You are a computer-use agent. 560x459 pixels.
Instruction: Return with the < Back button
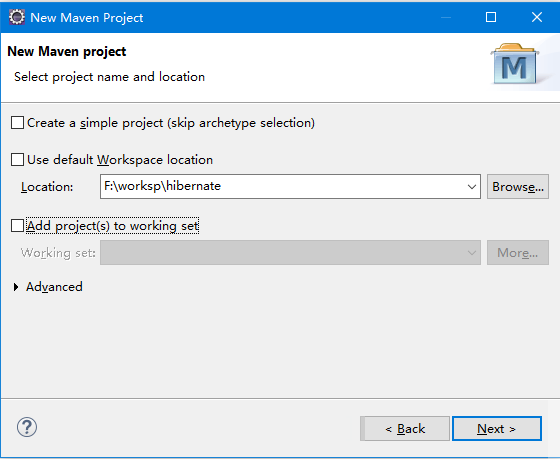(x=405, y=428)
